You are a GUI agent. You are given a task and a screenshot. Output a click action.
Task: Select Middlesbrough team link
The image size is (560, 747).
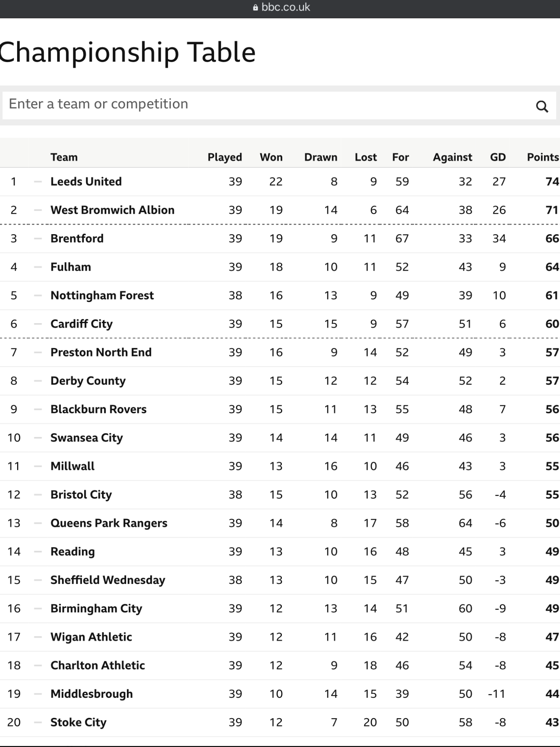pos(92,693)
